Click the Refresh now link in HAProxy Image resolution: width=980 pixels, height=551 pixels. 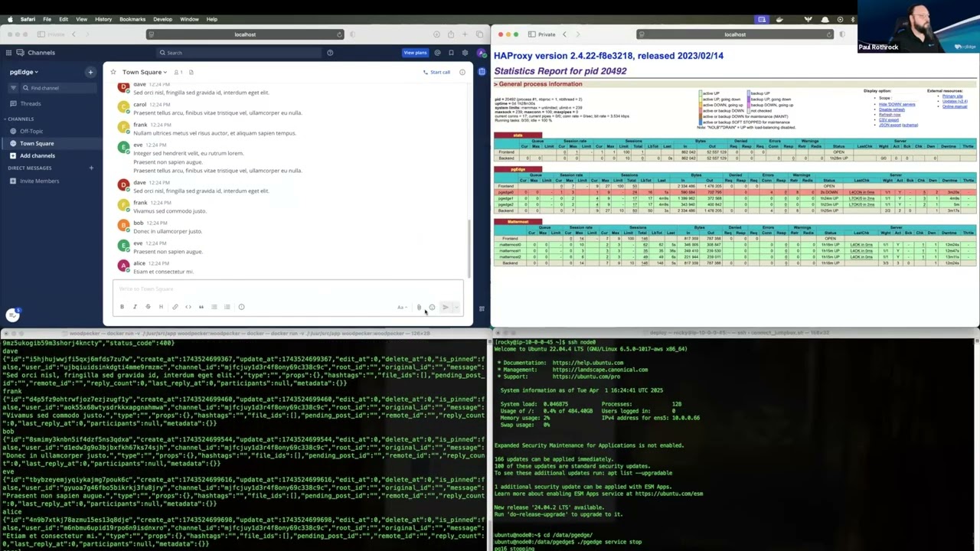pyautogui.click(x=890, y=115)
